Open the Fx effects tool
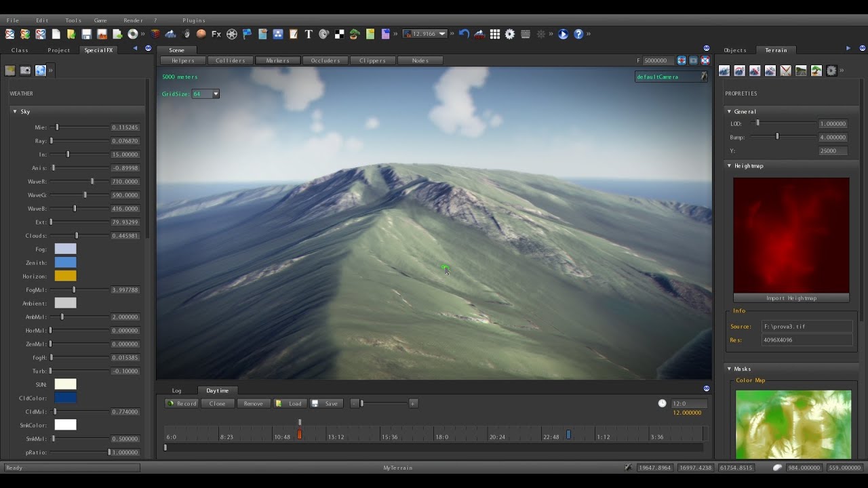Screen dimensions: 868x488 pos(216,34)
